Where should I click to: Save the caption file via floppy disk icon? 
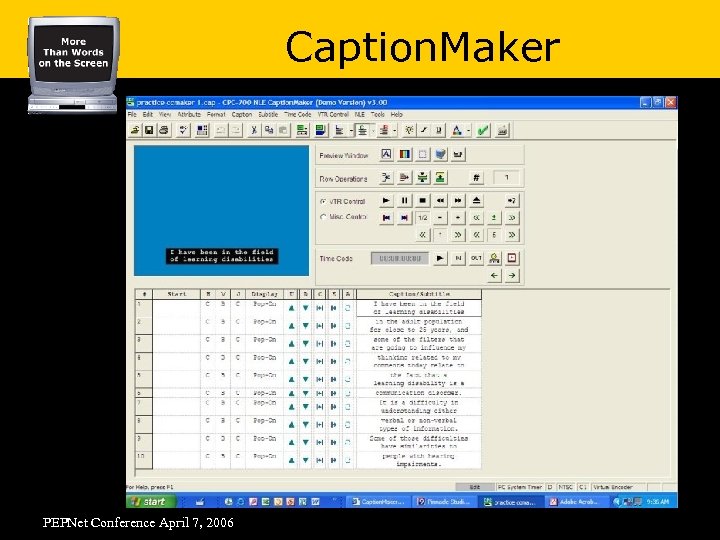[x=149, y=130]
